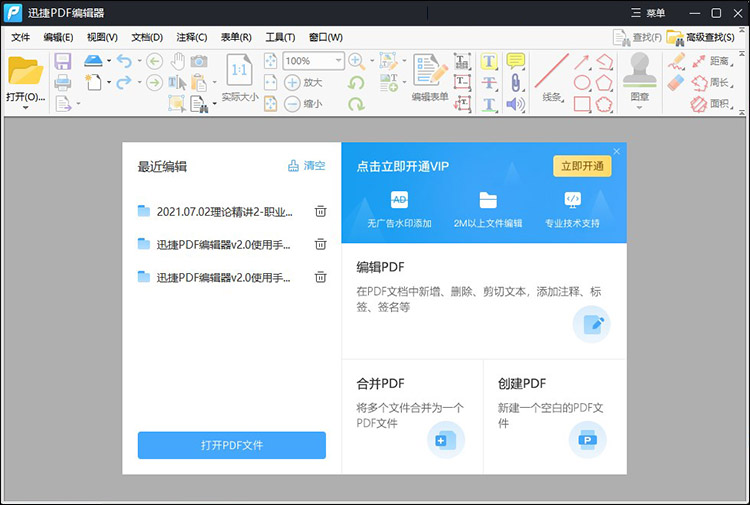Click the rotate clockwise green arrow
The width and height of the screenshot is (750, 505).
[x=356, y=104]
